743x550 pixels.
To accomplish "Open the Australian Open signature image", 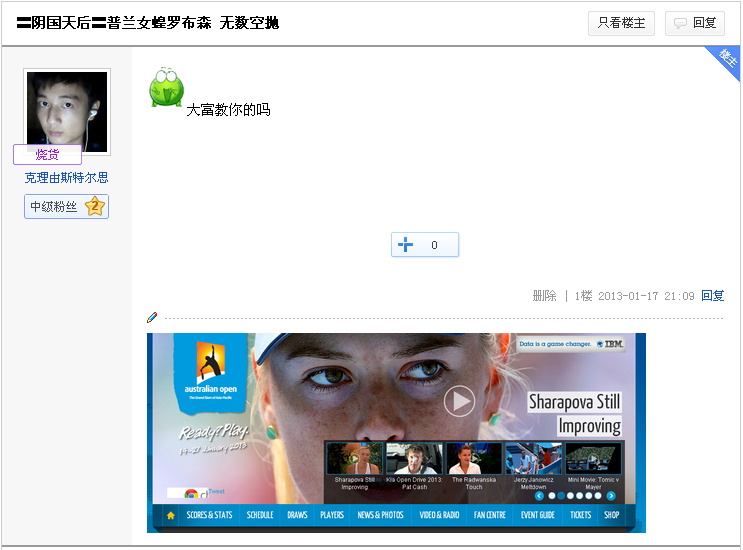I will 396,433.
